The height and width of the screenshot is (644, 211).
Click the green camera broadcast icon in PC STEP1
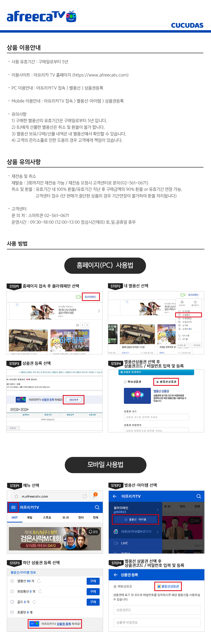coord(79,297)
